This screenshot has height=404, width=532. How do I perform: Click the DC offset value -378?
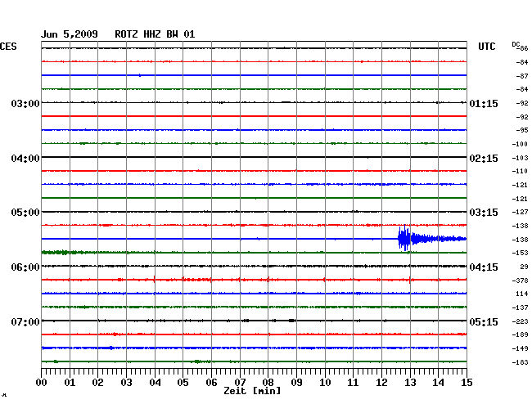coord(520,281)
